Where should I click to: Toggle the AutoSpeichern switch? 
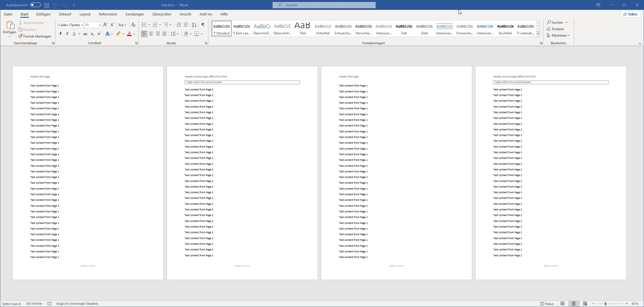click(35, 5)
